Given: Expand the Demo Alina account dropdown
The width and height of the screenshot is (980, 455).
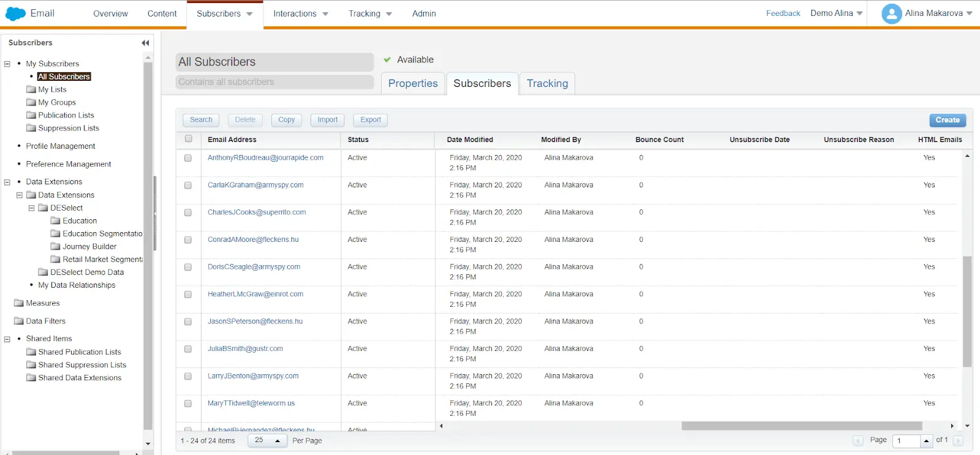Looking at the screenshot, I should pyautogui.click(x=836, y=13).
